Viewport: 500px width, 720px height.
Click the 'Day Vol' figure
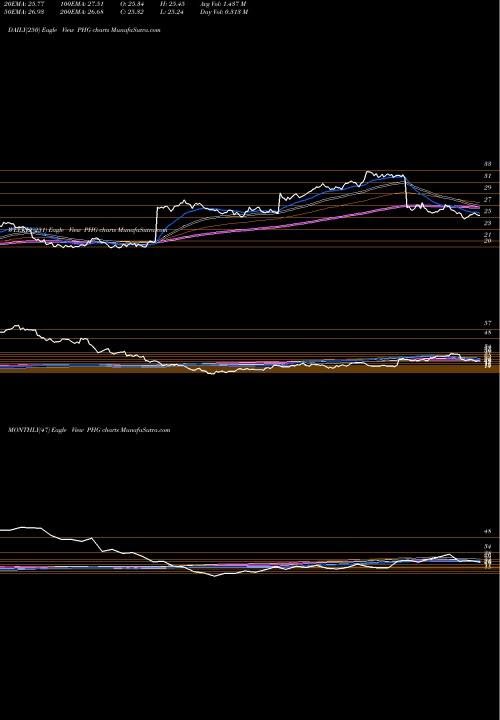tap(224, 12)
